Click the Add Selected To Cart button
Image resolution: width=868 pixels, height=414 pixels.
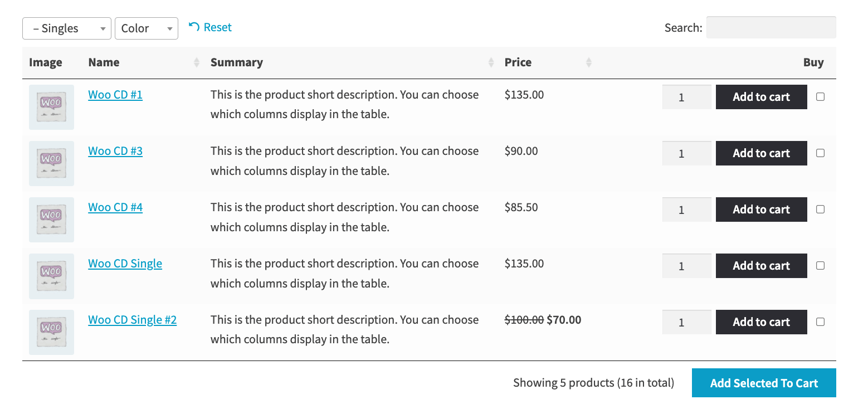tap(764, 383)
